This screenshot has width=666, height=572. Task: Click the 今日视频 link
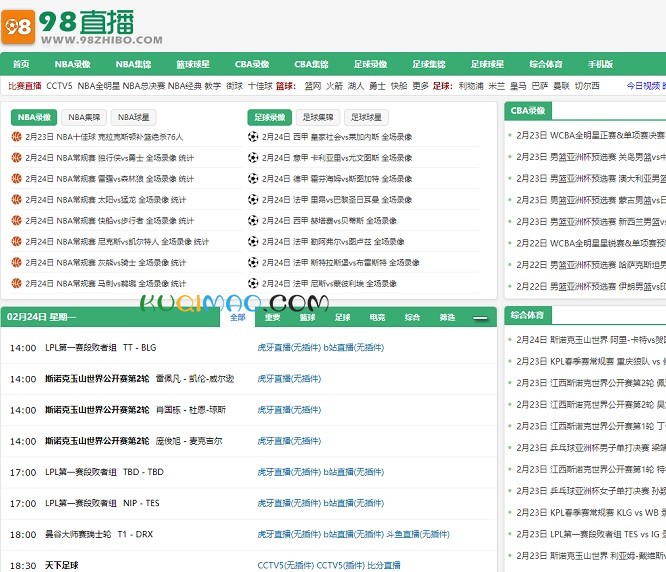click(643, 86)
